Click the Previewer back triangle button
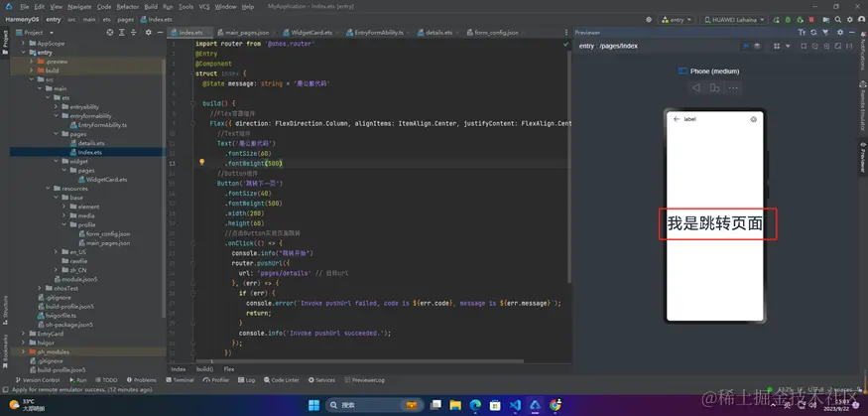Screen dimensions: 868x416 click(x=696, y=87)
